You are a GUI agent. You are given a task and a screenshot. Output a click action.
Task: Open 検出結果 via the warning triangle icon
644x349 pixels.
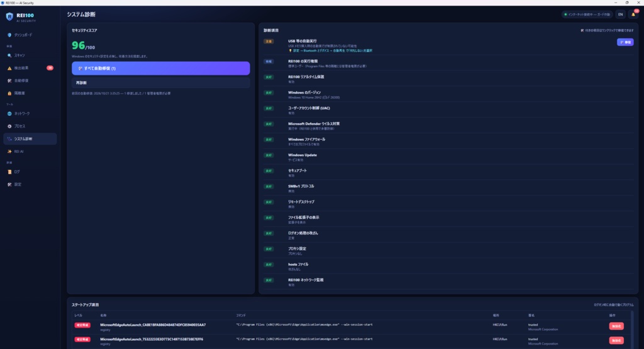(9, 68)
